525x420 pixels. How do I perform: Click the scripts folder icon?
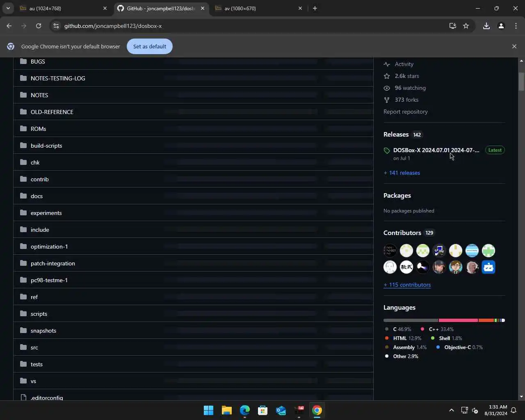pos(23,314)
